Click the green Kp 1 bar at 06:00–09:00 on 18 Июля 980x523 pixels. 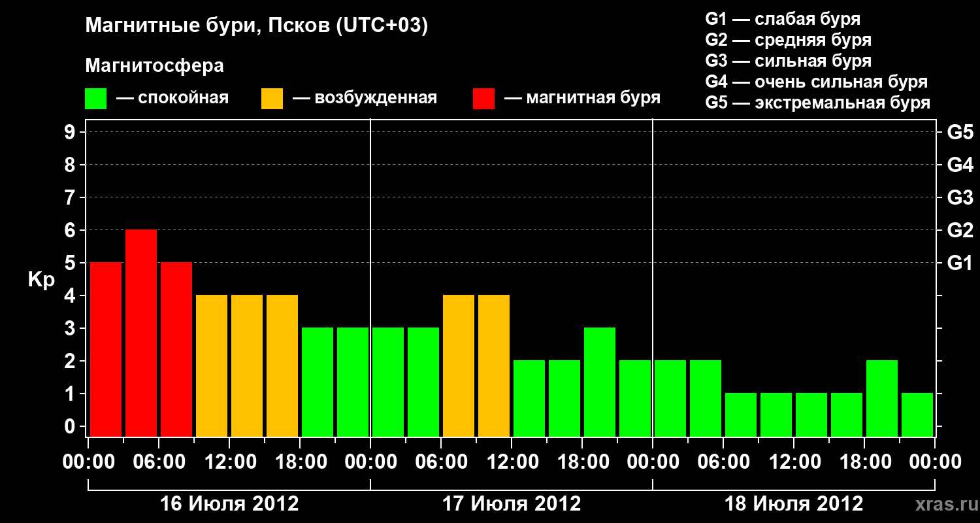pyautogui.click(x=741, y=415)
